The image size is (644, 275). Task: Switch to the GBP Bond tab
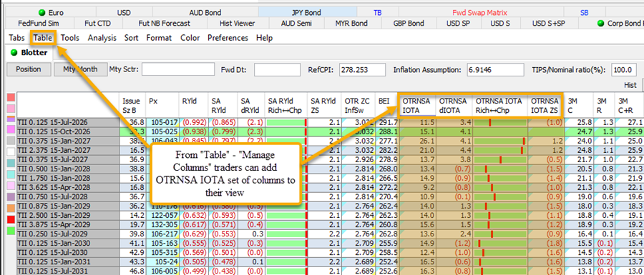click(x=409, y=24)
